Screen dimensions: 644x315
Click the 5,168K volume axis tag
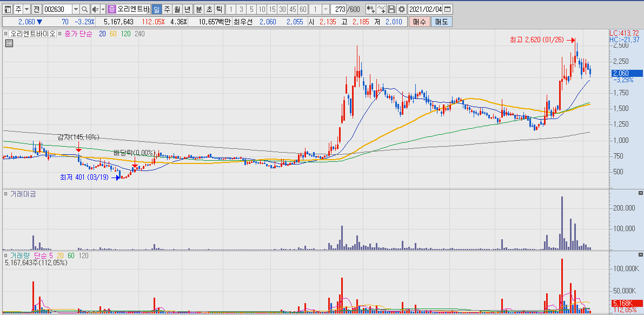click(626, 303)
